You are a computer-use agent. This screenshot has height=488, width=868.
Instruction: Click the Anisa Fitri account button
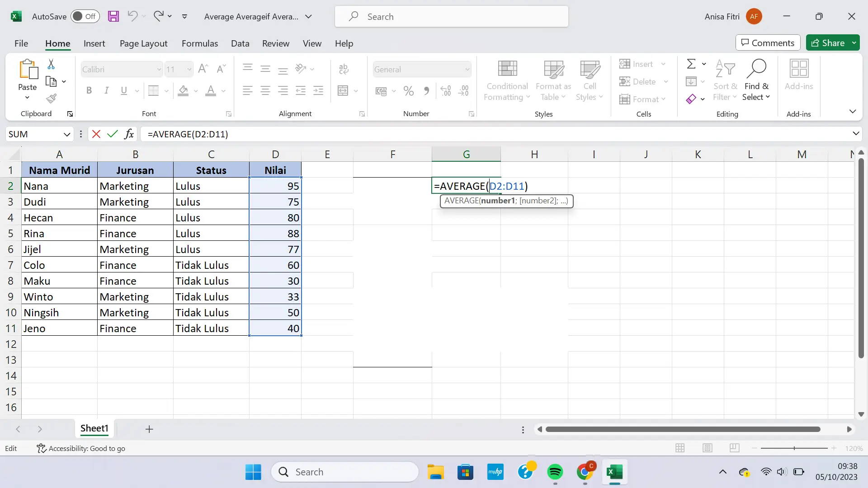(733, 17)
